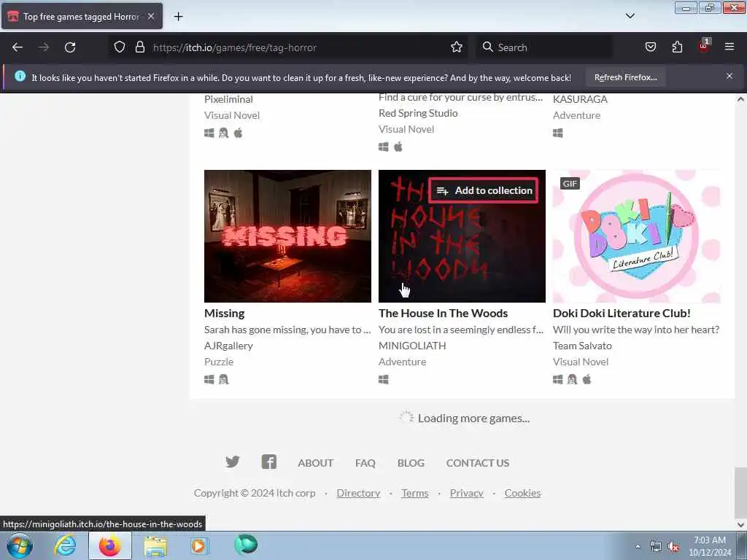Click the site security padlock icon
This screenshot has width=747, height=560.
[x=139, y=47]
